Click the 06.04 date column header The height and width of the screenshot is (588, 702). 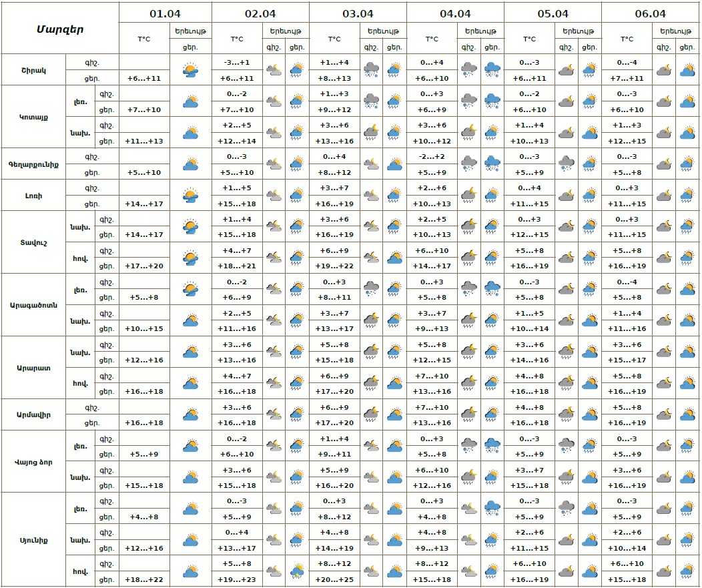(x=651, y=13)
